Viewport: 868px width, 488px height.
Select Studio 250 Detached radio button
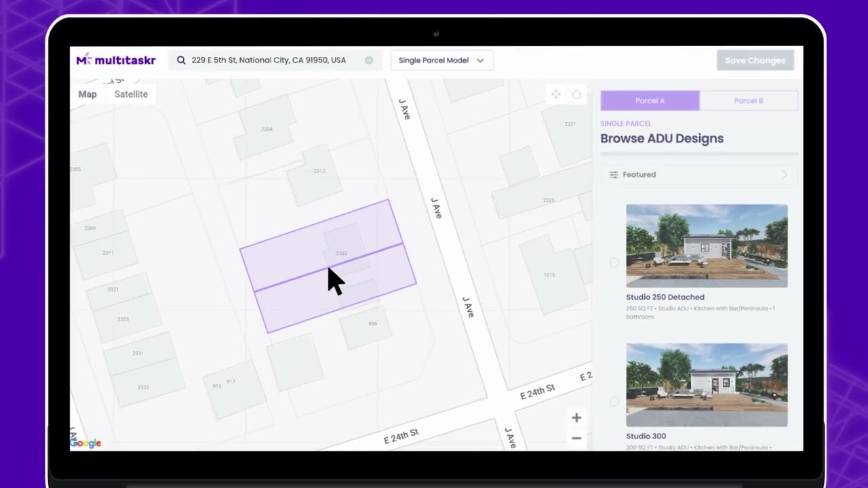614,262
